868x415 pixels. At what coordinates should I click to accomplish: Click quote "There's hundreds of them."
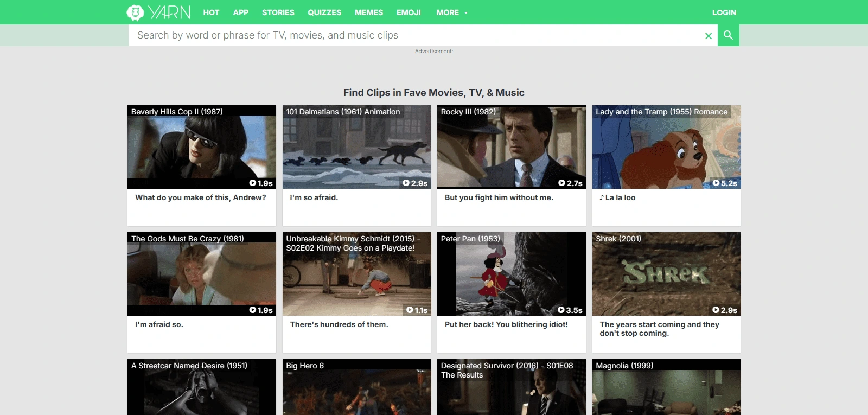339,324
